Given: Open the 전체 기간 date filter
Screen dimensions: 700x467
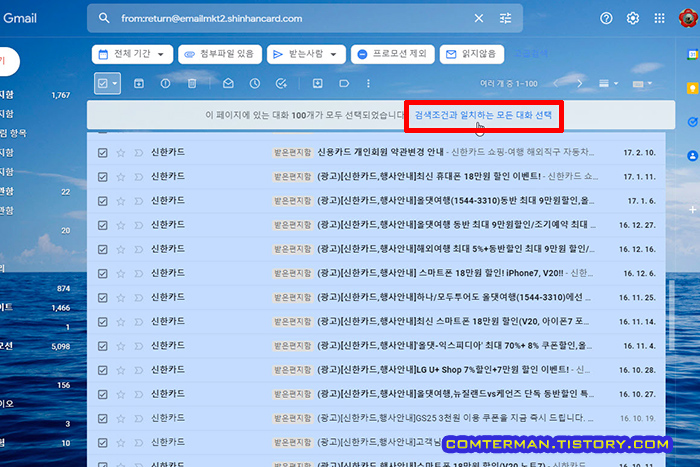Looking at the screenshot, I should 132,54.
